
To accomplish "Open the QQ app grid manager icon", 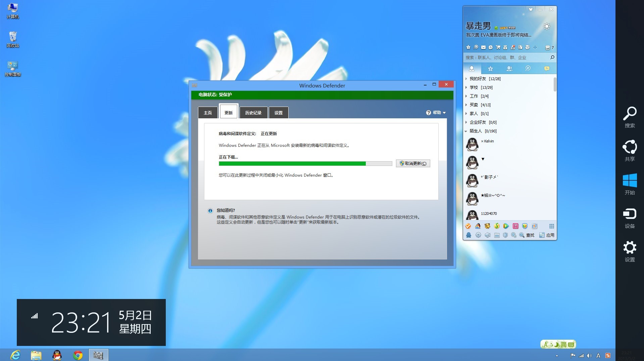I will pyautogui.click(x=552, y=226).
